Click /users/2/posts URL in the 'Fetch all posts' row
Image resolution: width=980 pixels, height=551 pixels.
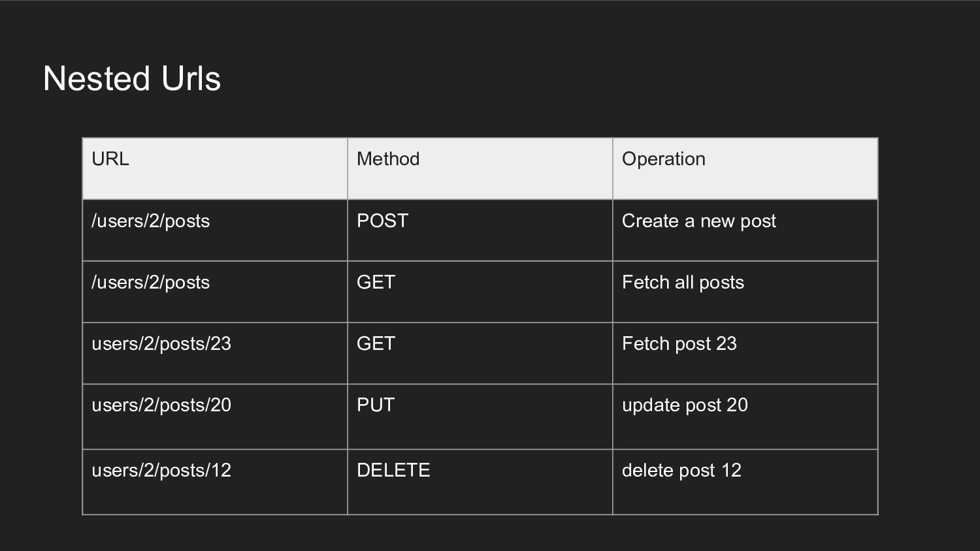coord(151,283)
